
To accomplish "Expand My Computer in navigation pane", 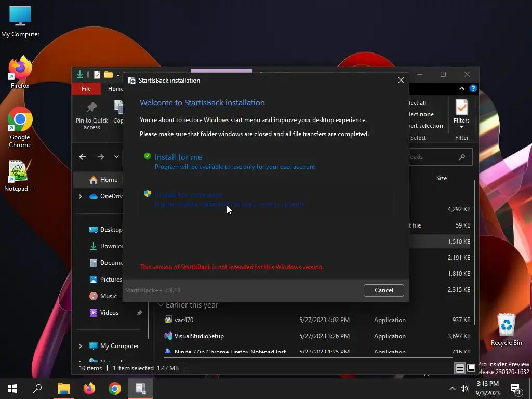I will coord(81,346).
